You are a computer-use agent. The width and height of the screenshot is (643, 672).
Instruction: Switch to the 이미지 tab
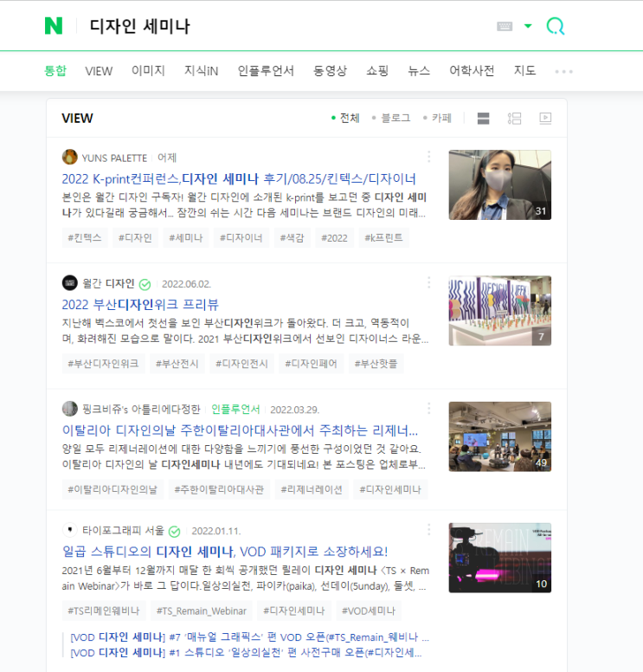pos(148,71)
